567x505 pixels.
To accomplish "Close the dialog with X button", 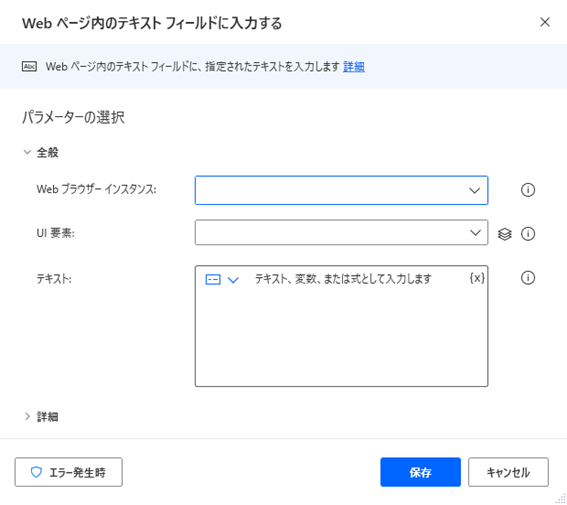I will (x=545, y=22).
